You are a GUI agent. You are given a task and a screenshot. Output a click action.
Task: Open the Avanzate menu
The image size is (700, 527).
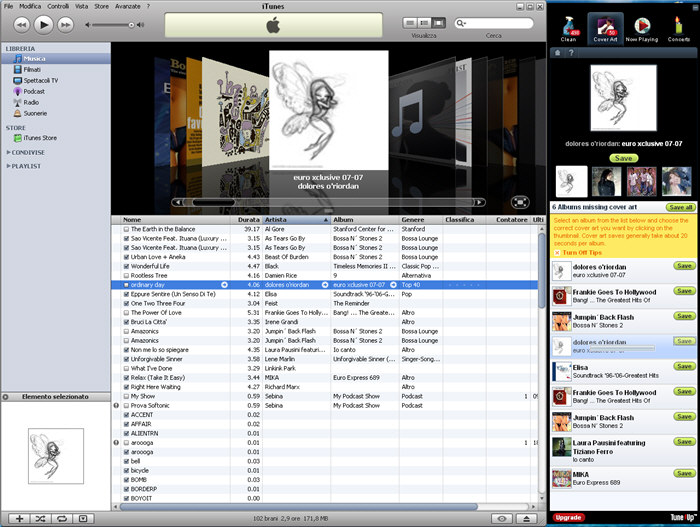[x=128, y=6]
